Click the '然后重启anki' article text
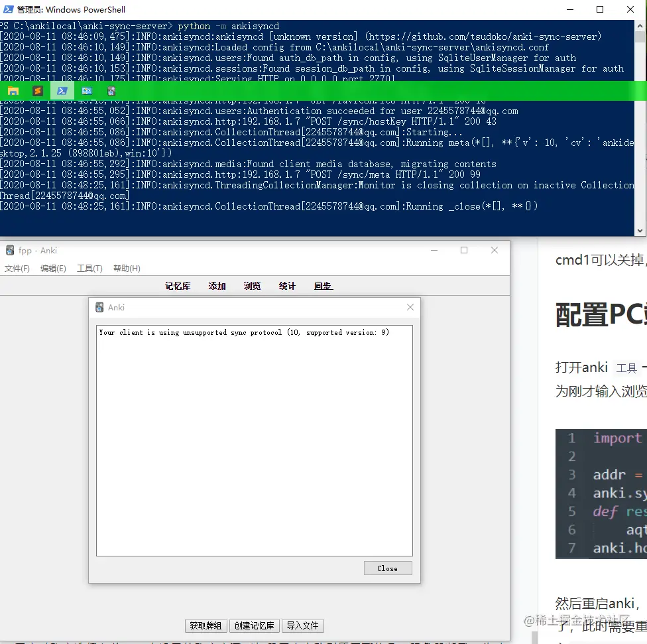 click(x=598, y=604)
